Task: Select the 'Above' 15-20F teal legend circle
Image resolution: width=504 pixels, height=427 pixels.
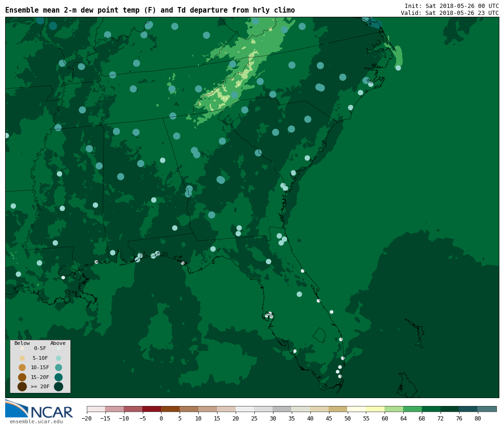Action: click(x=58, y=377)
